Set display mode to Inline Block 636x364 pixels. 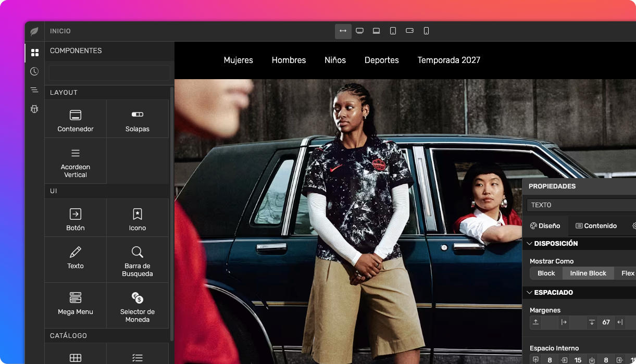588,273
